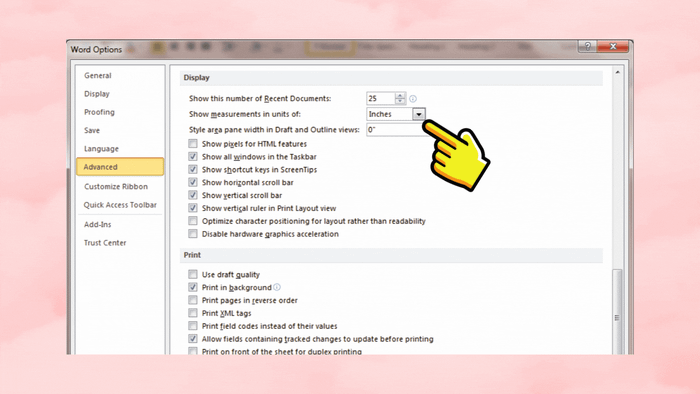Check Print on front of sheet for duplex
The image size is (700, 394).
coord(192,351)
